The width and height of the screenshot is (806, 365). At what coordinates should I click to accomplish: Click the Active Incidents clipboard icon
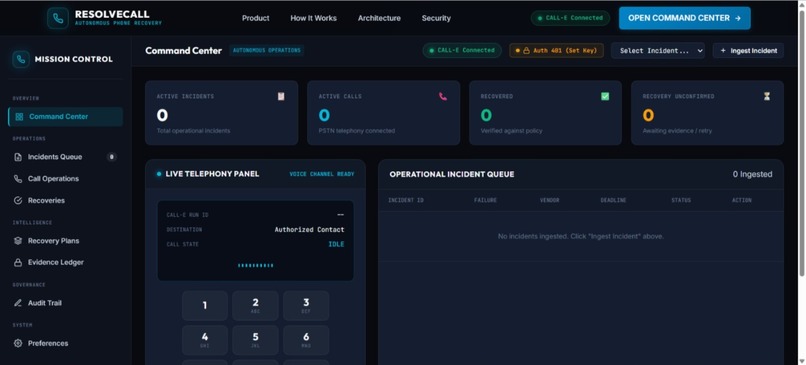(x=281, y=96)
